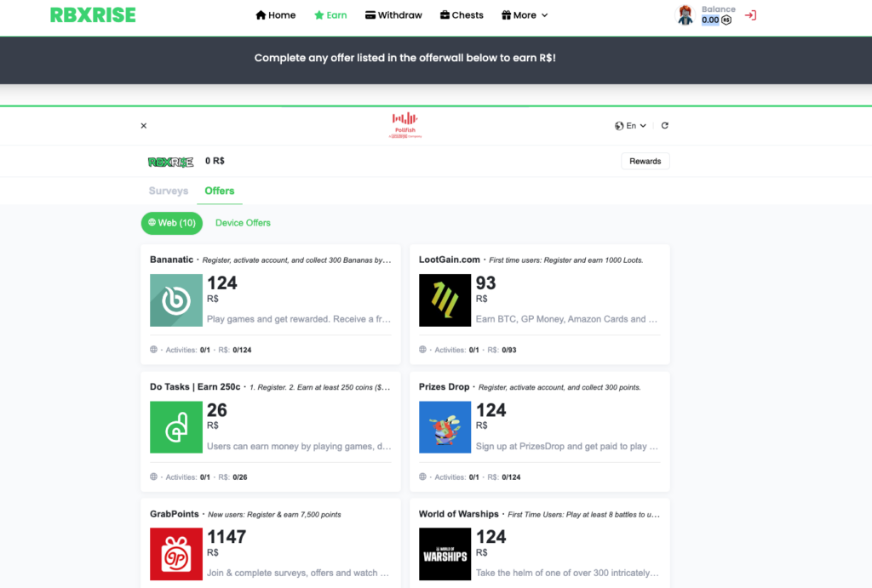Click 'Sign up at PrizesDrop' description text
Viewport: 872px width, 588px height.
point(566,446)
